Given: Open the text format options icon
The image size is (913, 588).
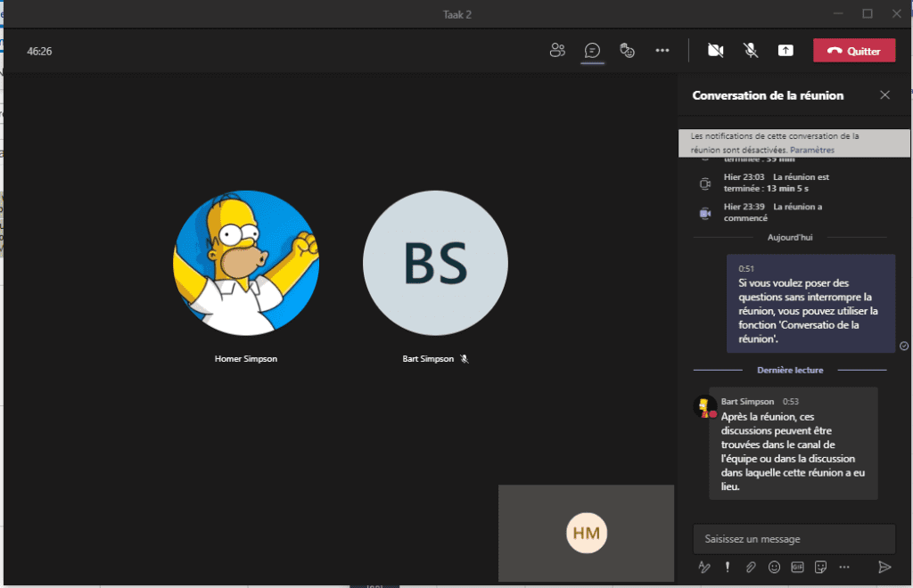Looking at the screenshot, I should tap(704, 567).
